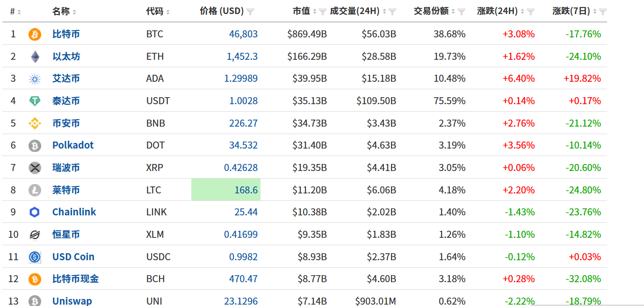Screen dimensions: 644x306
Task: Select Bitcoin market cap $869.49B
Action: (307, 34)
